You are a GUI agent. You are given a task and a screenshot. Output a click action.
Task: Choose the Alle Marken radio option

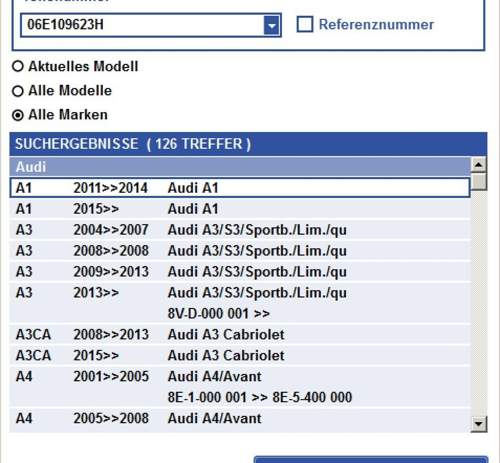pos(18,115)
